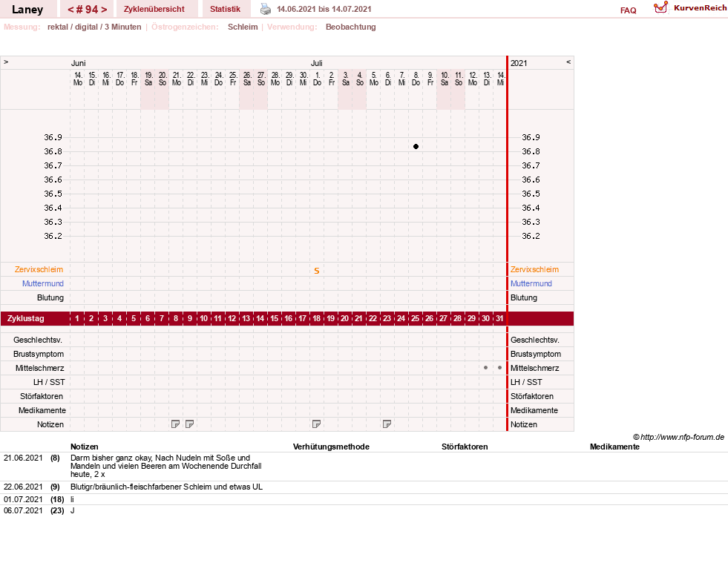
Task: Select cycle day 25 in Zyklustag row
Action: pyautogui.click(x=415, y=318)
